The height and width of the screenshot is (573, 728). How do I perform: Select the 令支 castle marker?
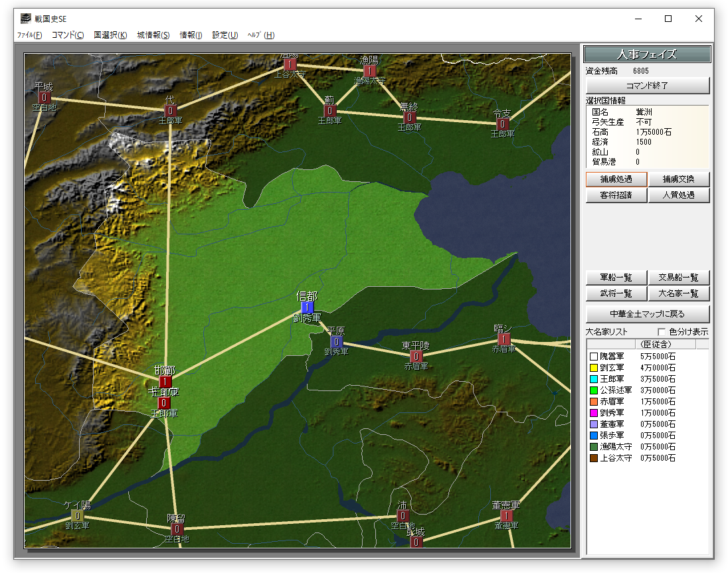click(503, 124)
